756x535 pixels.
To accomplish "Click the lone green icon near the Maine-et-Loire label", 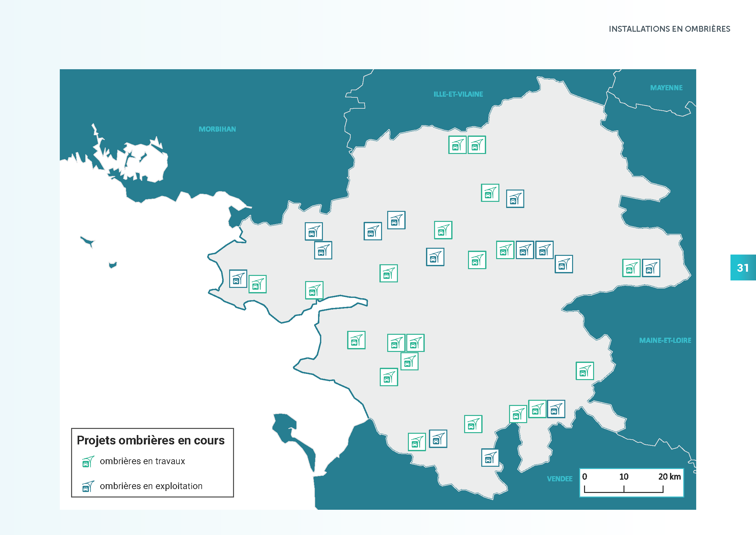I will (585, 371).
